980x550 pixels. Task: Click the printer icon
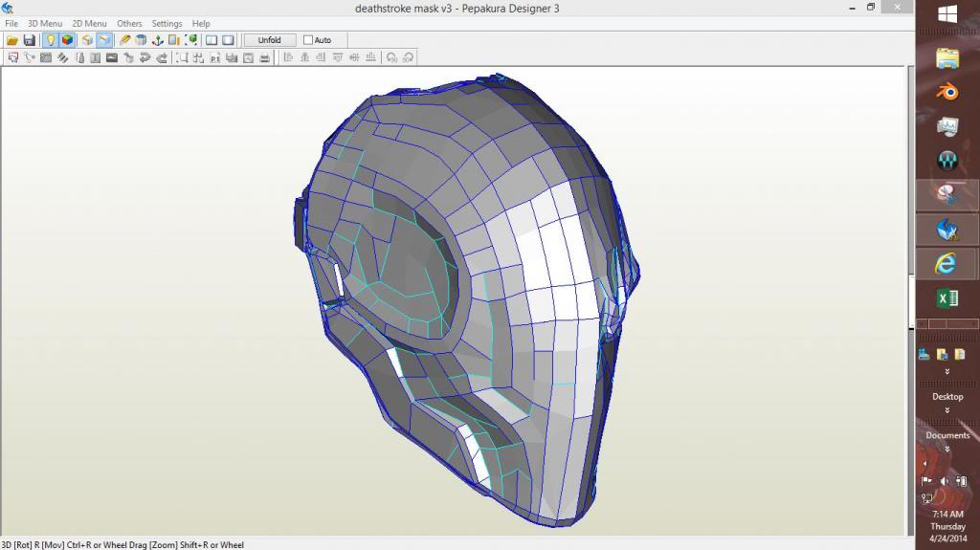point(264,57)
